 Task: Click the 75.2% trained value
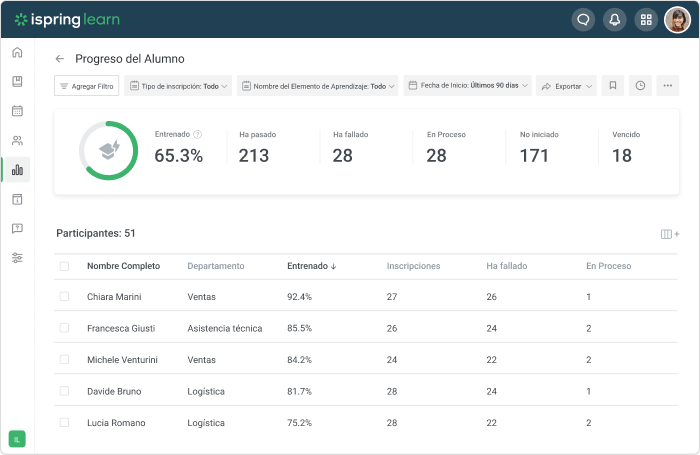[x=300, y=423]
